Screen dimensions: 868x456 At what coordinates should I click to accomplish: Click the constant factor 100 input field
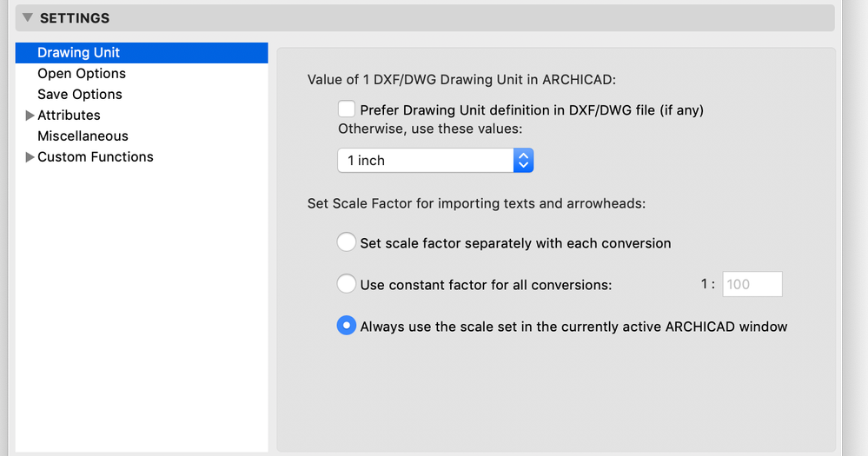point(752,284)
